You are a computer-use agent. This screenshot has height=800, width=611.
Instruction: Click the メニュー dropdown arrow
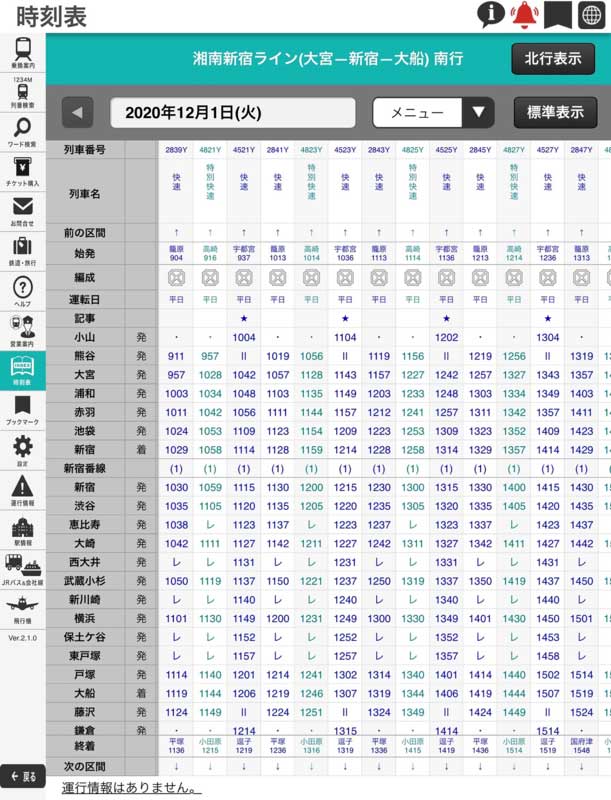tap(478, 112)
